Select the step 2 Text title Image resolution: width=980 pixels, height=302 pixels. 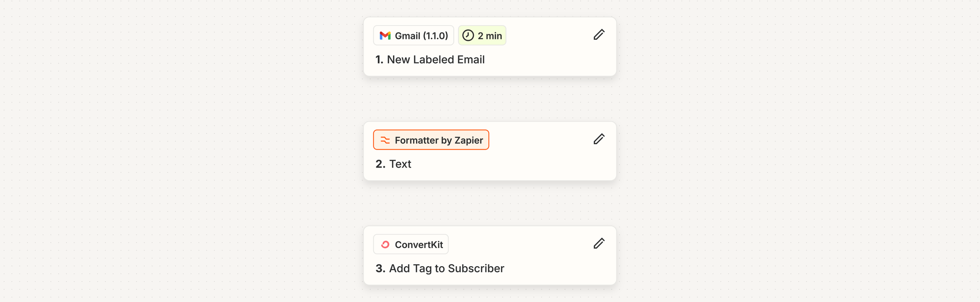pos(393,164)
